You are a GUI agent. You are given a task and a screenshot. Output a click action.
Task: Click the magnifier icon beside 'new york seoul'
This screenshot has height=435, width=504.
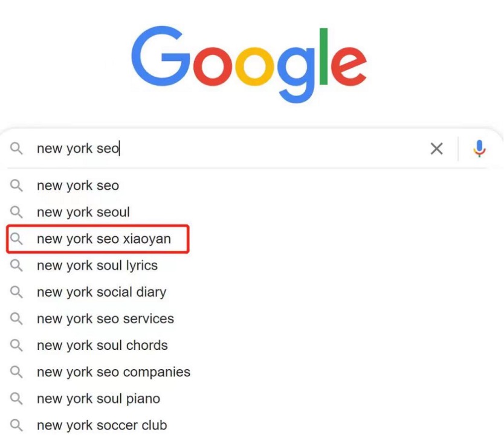pos(16,212)
